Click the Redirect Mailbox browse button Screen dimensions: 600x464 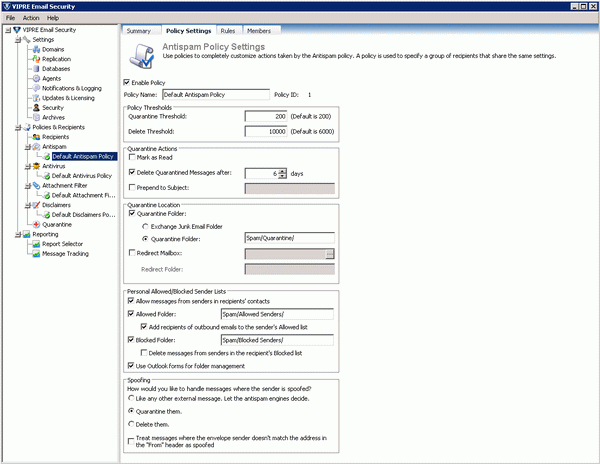329,254
